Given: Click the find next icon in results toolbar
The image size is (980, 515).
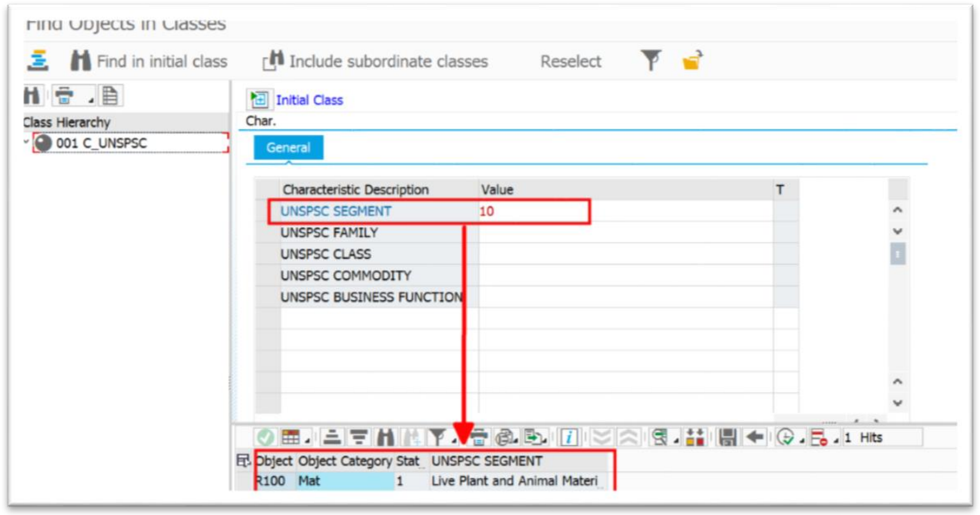Looking at the screenshot, I should [411, 438].
